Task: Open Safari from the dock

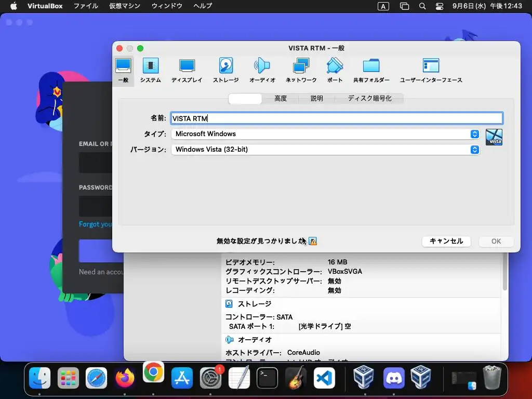Action: tap(96, 378)
